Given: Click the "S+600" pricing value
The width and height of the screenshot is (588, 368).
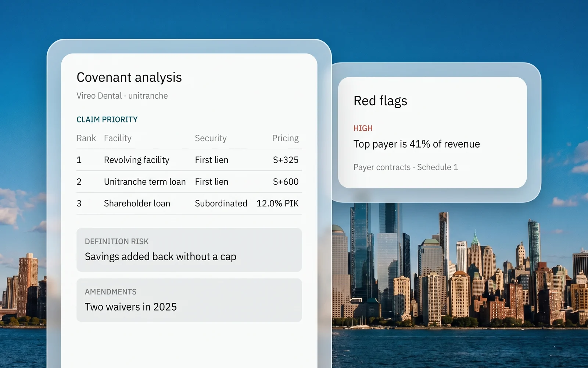Looking at the screenshot, I should [x=286, y=182].
